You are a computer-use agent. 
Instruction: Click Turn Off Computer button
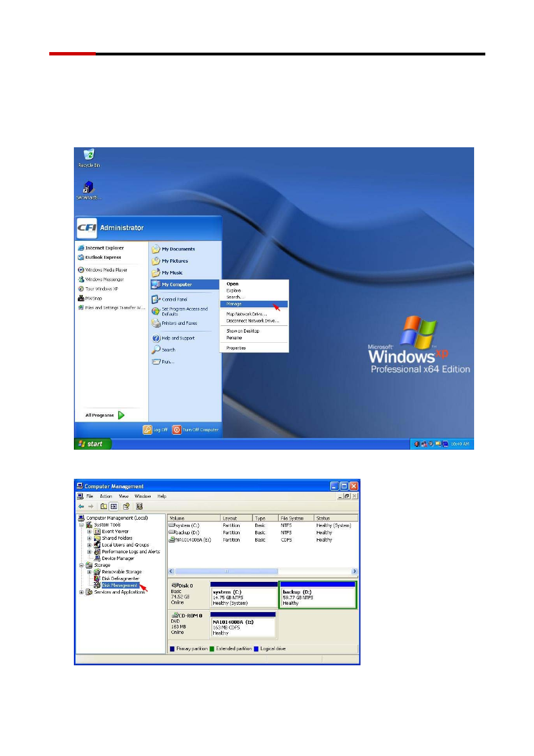pos(196,430)
